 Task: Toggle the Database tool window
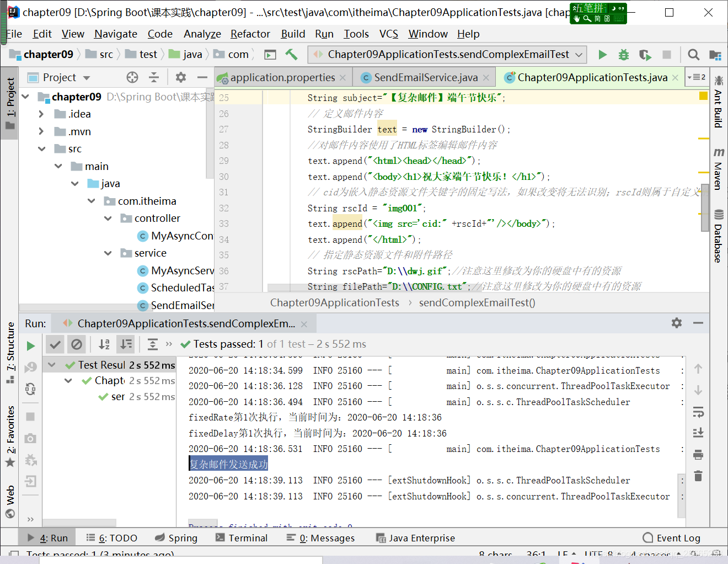(718, 236)
